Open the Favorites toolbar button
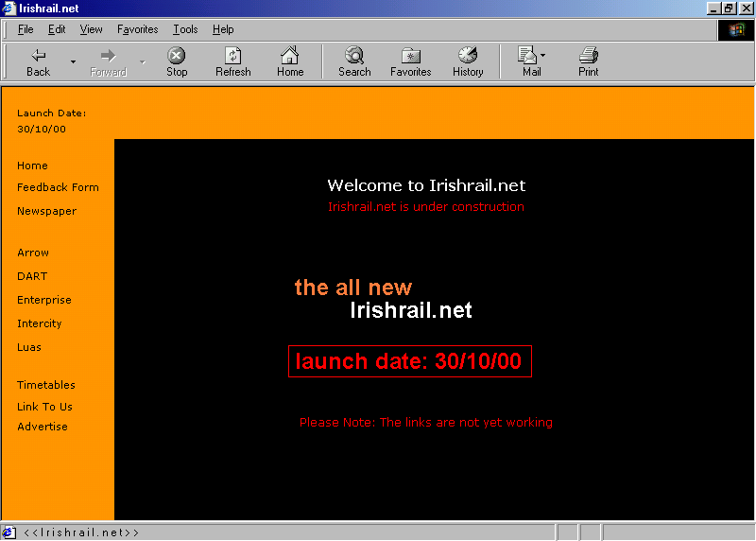This screenshot has height=541, width=756. point(410,61)
